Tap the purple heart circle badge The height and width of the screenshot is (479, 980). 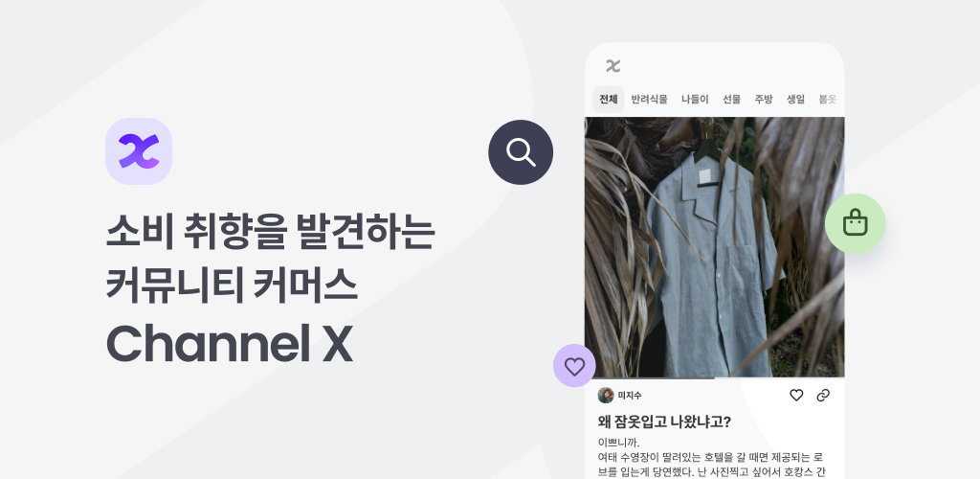pos(574,366)
